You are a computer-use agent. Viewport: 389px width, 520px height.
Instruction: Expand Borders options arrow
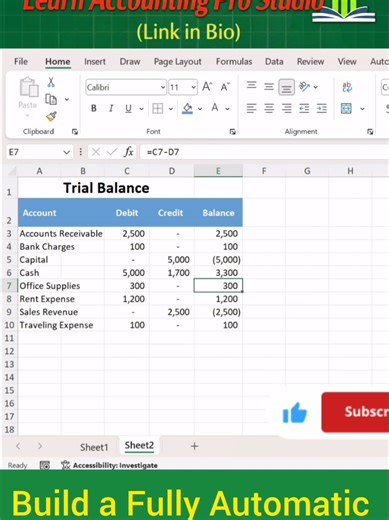pos(171,109)
